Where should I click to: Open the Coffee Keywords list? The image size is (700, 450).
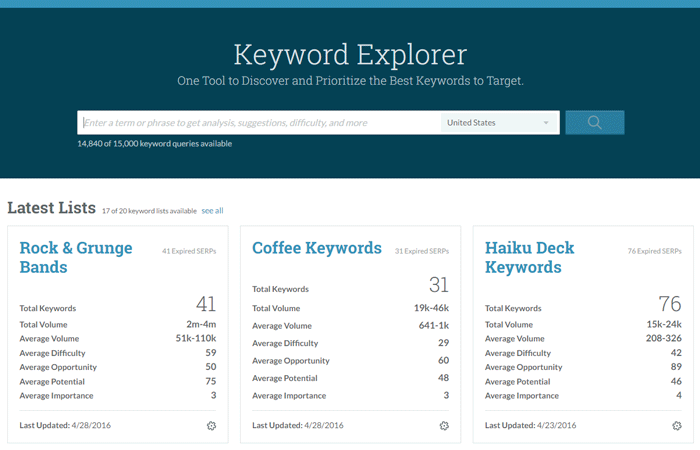point(316,248)
